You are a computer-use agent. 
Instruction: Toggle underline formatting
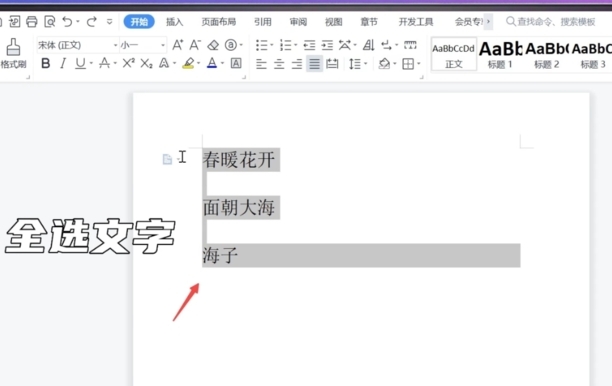(80, 63)
